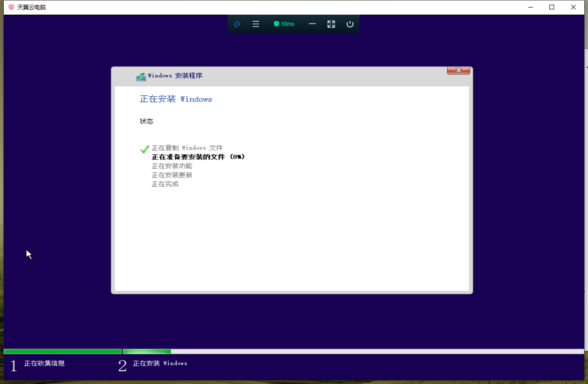Image resolution: width=588 pixels, height=384 pixels.
Task: Maximize the 天翼云电脑 window
Action: (552, 7)
